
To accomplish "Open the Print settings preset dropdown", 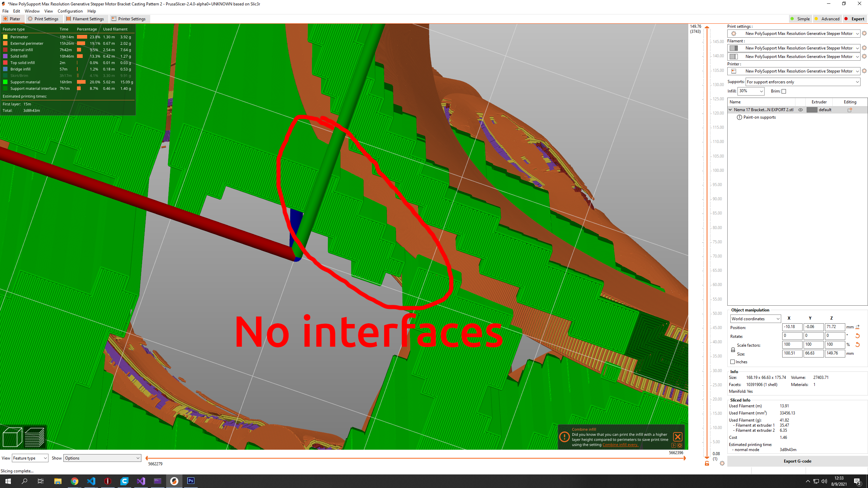I will [x=793, y=33].
